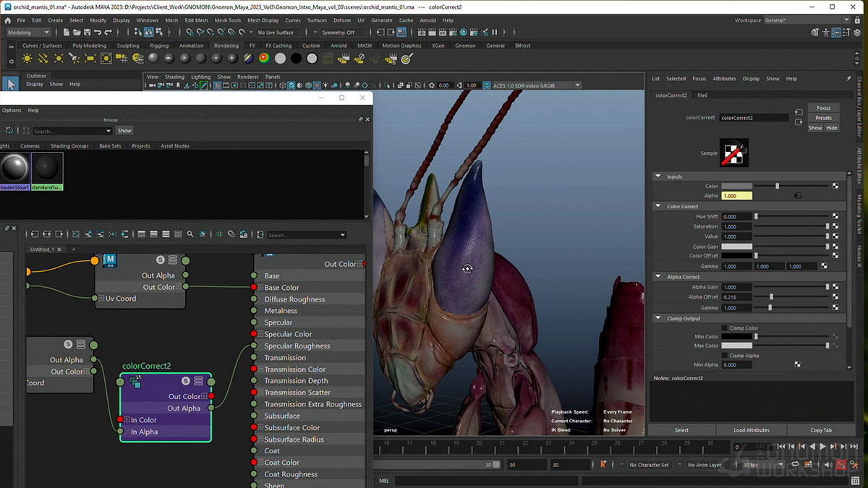This screenshot has width=868, height=488.
Task: Click the Load Attributes button
Action: 752,430
